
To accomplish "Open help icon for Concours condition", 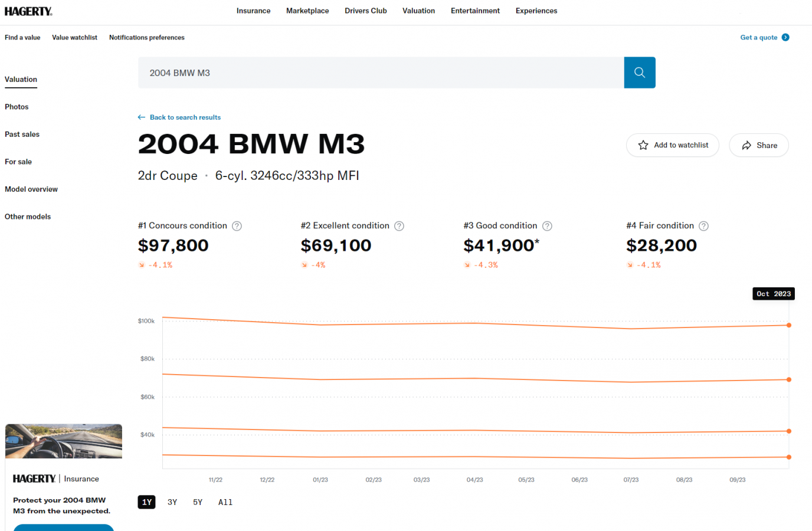I will coord(237,226).
